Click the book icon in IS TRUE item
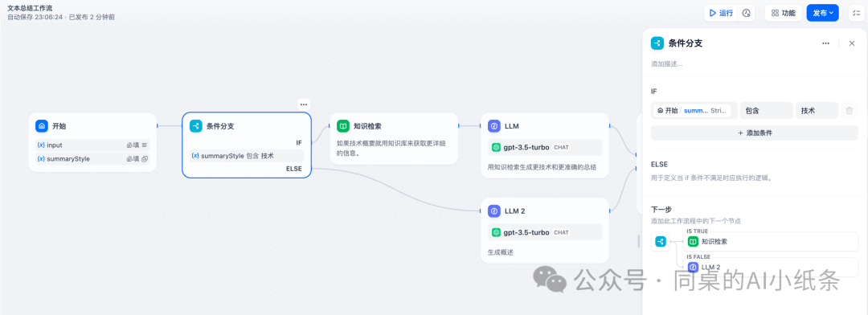The width and height of the screenshot is (868, 315). (x=693, y=241)
